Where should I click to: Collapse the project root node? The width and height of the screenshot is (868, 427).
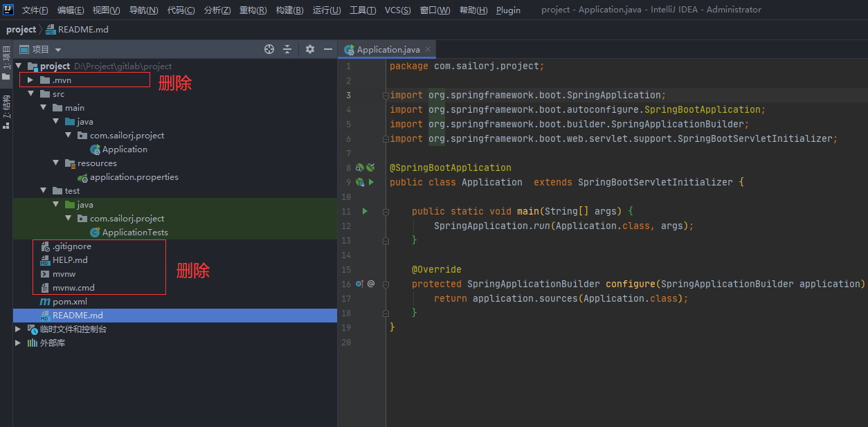19,66
